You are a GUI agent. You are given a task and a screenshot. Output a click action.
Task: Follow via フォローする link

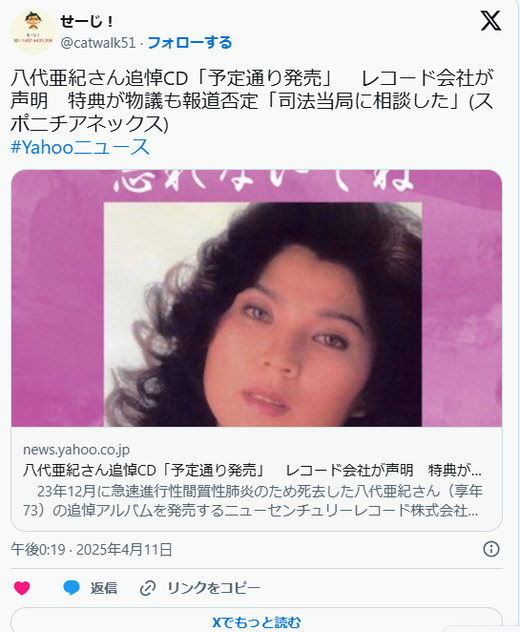190,42
